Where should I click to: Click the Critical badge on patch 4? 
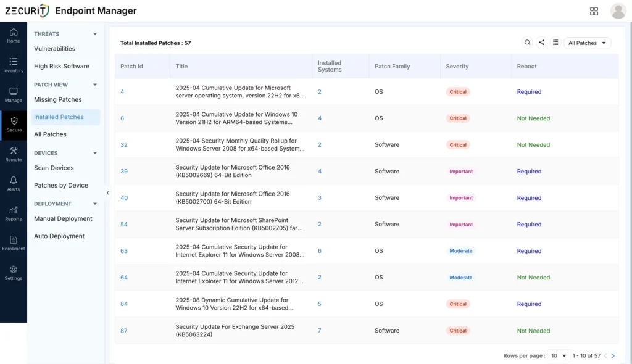tap(458, 92)
